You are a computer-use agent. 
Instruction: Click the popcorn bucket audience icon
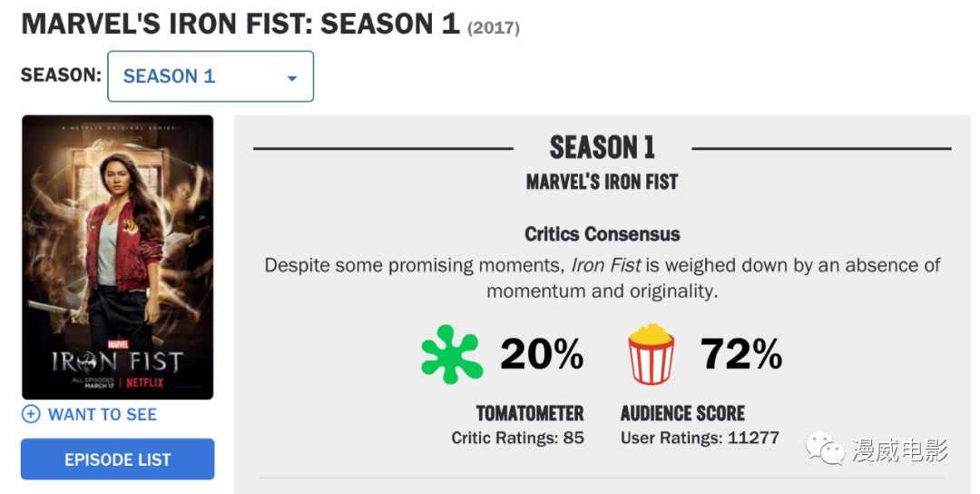coord(651,355)
